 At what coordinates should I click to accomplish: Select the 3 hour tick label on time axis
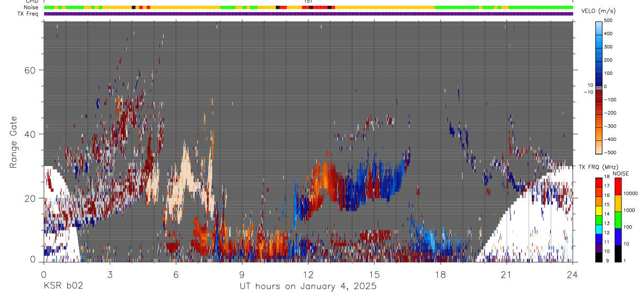(x=110, y=274)
